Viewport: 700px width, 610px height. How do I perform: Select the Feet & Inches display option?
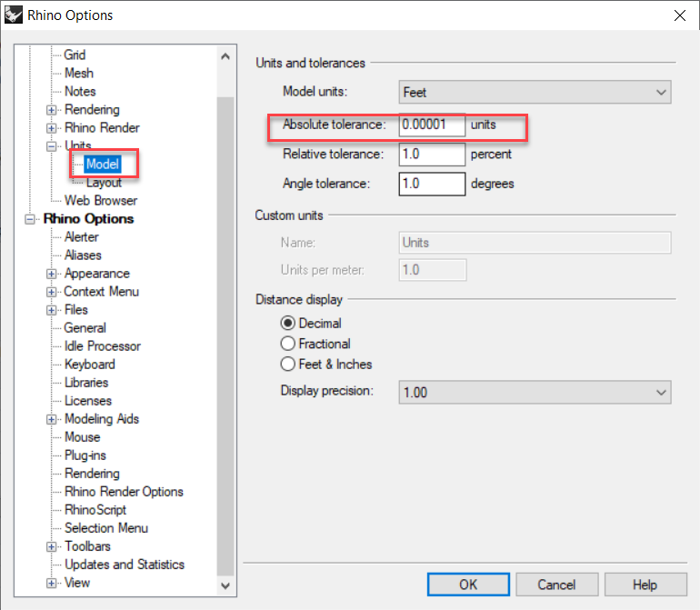(288, 364)
